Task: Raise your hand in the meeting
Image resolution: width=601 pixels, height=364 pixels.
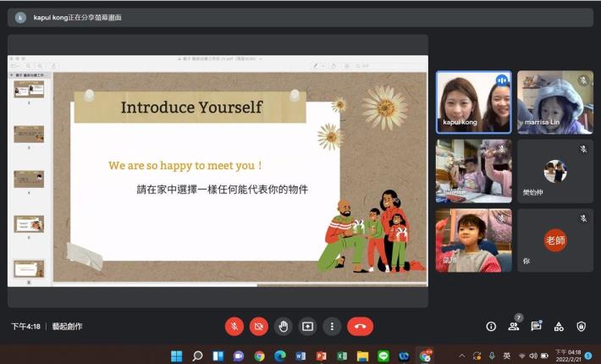Action: (x=284, y=326)
